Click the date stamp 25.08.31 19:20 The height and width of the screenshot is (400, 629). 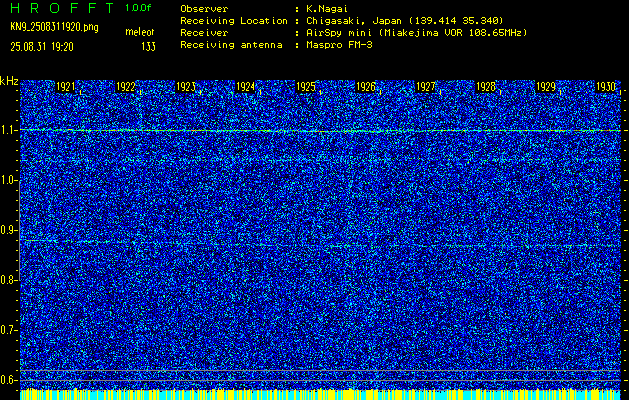click(x=42, y=47)
